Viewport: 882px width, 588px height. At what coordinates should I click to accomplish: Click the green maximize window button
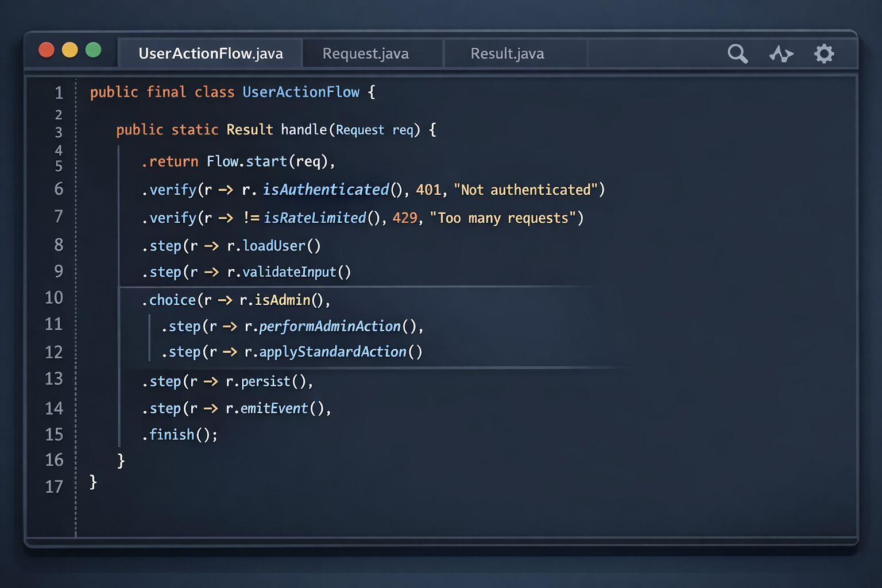pos(93,51)
